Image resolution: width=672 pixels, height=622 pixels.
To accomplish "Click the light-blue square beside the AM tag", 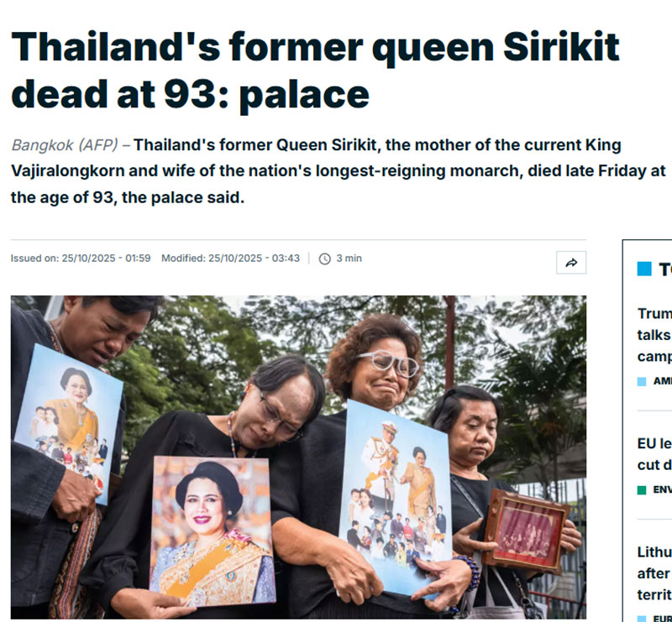I will coord(642,381).
